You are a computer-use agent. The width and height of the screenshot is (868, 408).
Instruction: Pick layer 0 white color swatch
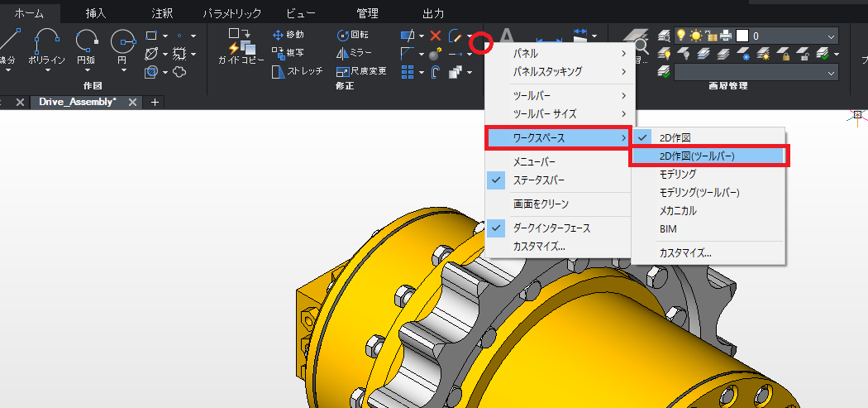pyautogui.click(x=742, y=36)
